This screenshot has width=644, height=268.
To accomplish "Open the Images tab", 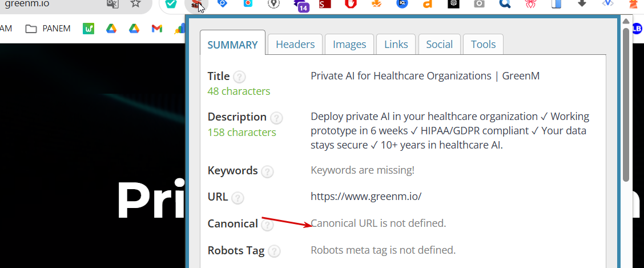I will coord(349,44).
